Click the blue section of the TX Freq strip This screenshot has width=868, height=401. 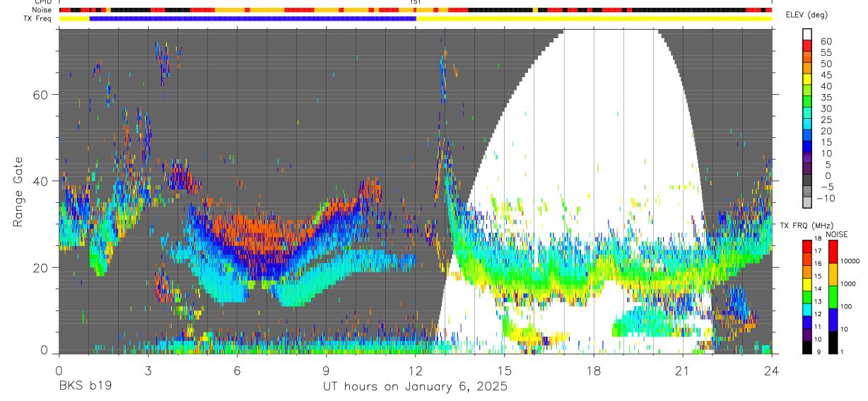tap(252, 19)
